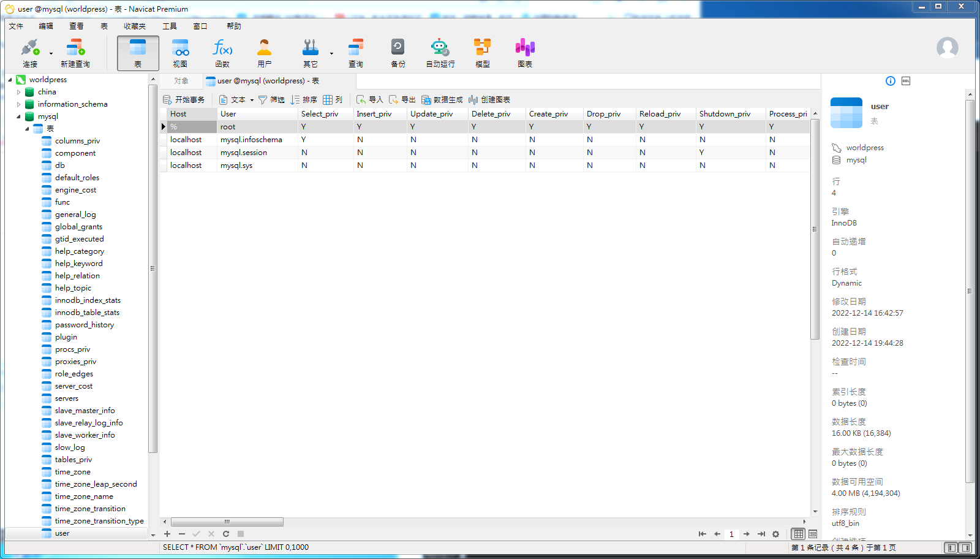Open the Favorites (收藏夹) menu

[x=135, y=26]
